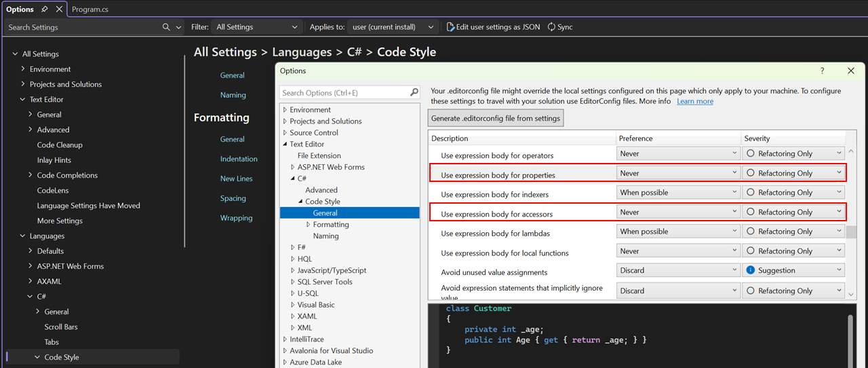Click the search magnifier in Search Settings

click(167, 27)
